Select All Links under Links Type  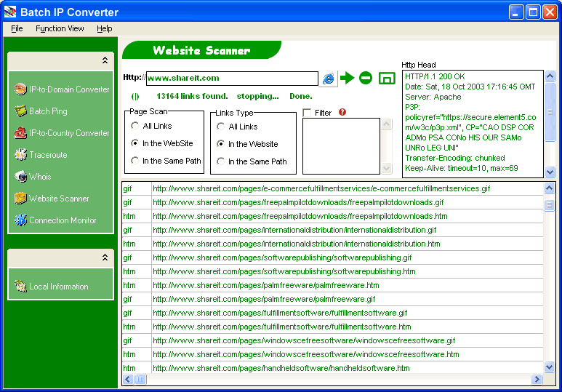pos(221,127)
